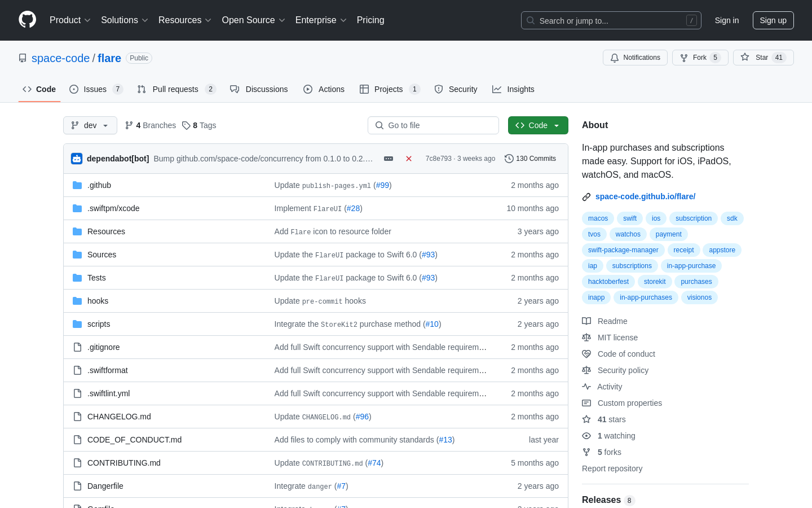812x508 pixels.
Task: Switch to the Issues tab
Action: pyautogui.click(x=96, y=89)
